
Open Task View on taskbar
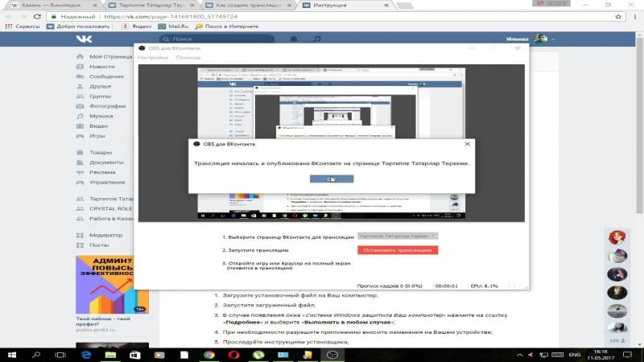coord(60,355)
